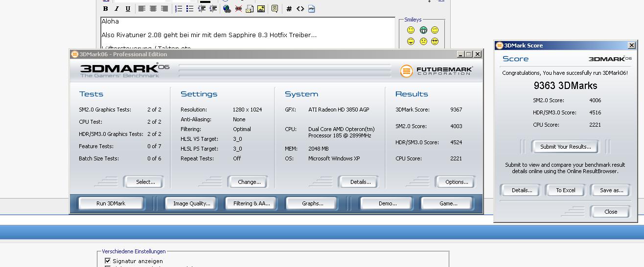
Task: Click SM2.0 Score '4006' in Score window
Action: 595,100
